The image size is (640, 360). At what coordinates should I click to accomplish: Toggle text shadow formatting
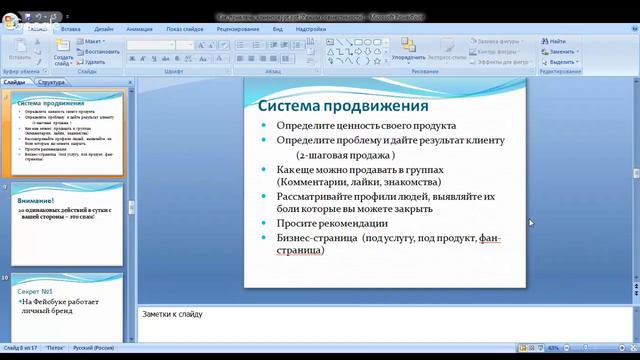pyautogui.click(x=177, y=59)
